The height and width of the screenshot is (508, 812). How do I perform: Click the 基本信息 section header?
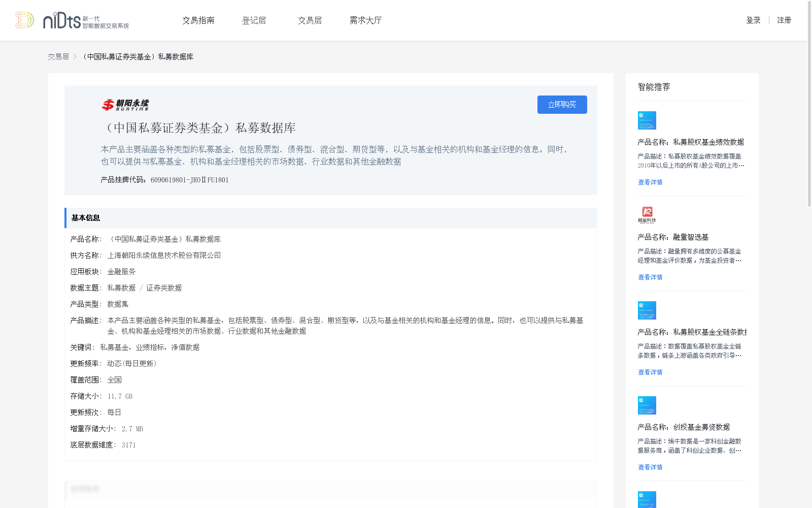331,218
